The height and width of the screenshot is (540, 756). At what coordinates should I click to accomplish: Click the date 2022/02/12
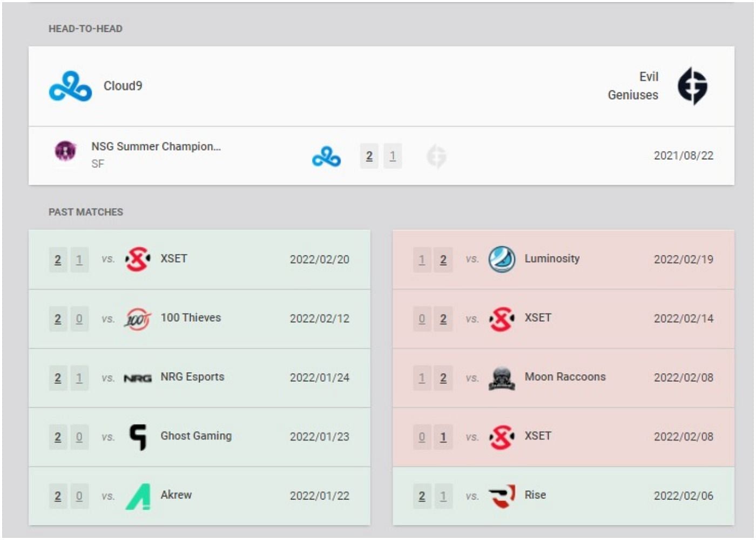pyautogui.click(x=320, y=319)
